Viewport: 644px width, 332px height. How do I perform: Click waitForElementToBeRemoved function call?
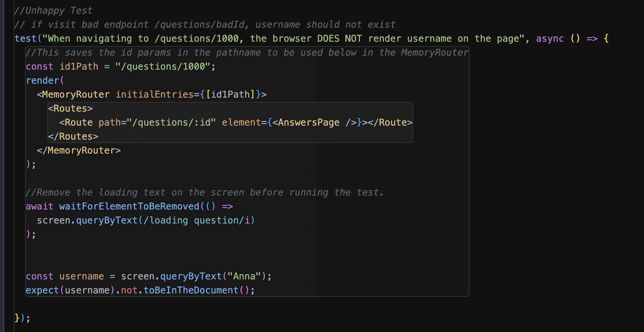(129, 206)
